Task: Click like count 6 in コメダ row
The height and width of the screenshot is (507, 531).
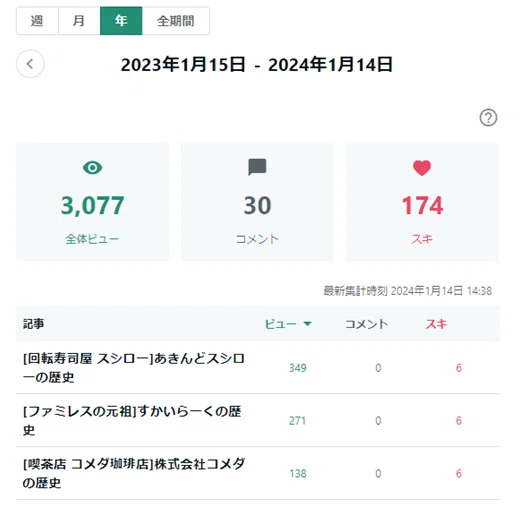Action: pyautogui.click(x=459, y=473)
